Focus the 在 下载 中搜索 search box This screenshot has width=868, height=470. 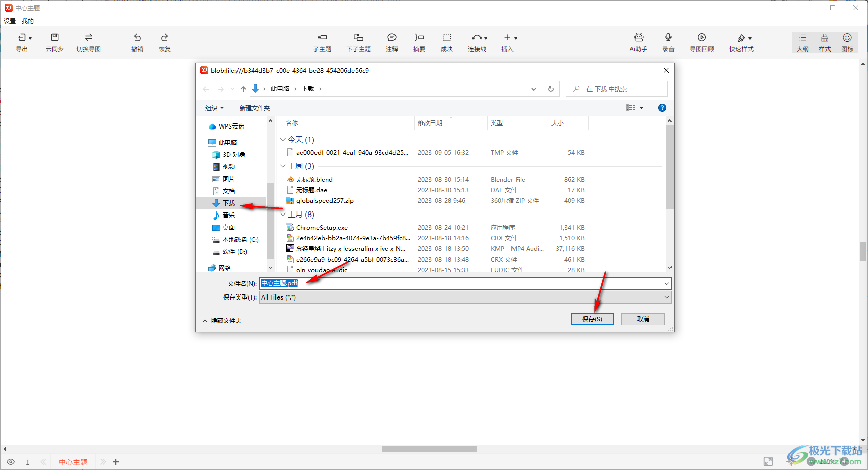[x=617, y=89]
